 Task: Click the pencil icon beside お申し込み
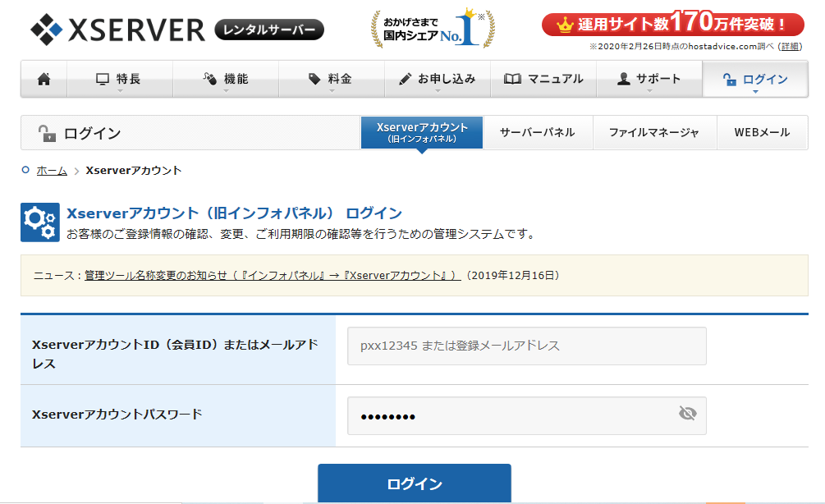[406, 79]
